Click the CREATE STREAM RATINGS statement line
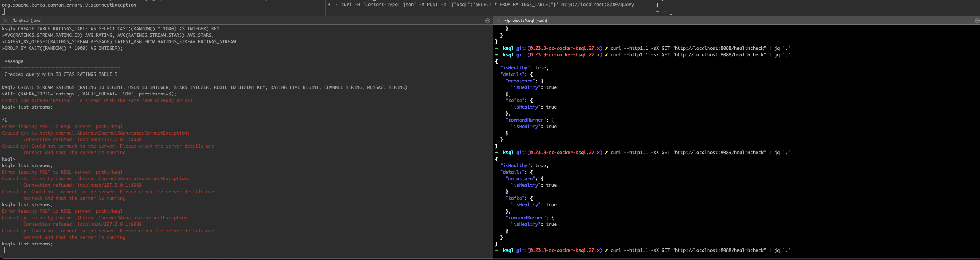Viewport: 980px width, 260px height. (x=205, y=87)
